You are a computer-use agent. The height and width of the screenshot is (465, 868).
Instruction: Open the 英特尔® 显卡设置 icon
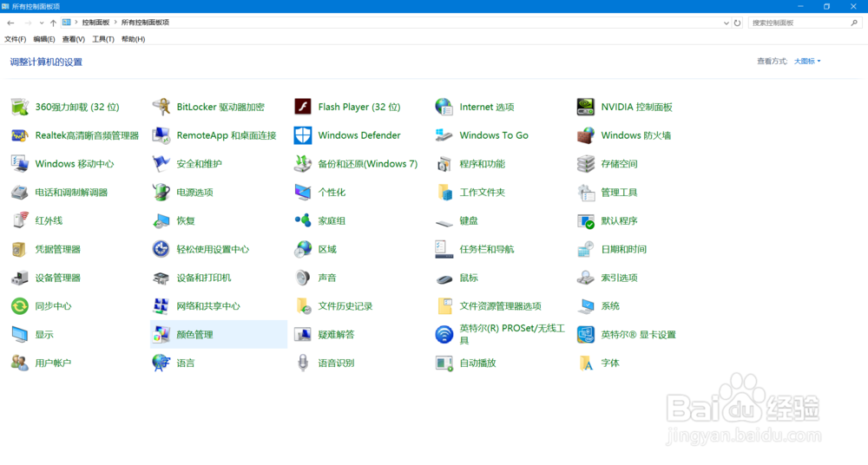586,334
